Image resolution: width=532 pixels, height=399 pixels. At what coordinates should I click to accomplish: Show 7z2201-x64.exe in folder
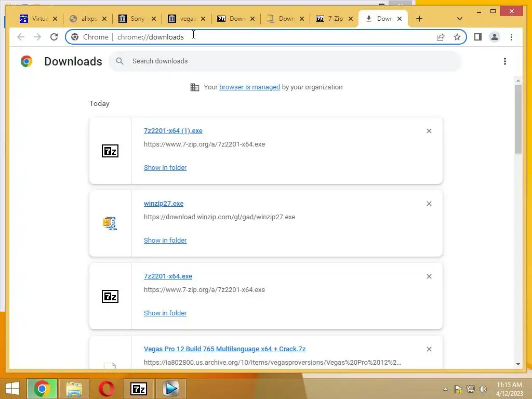pos(165,313)
